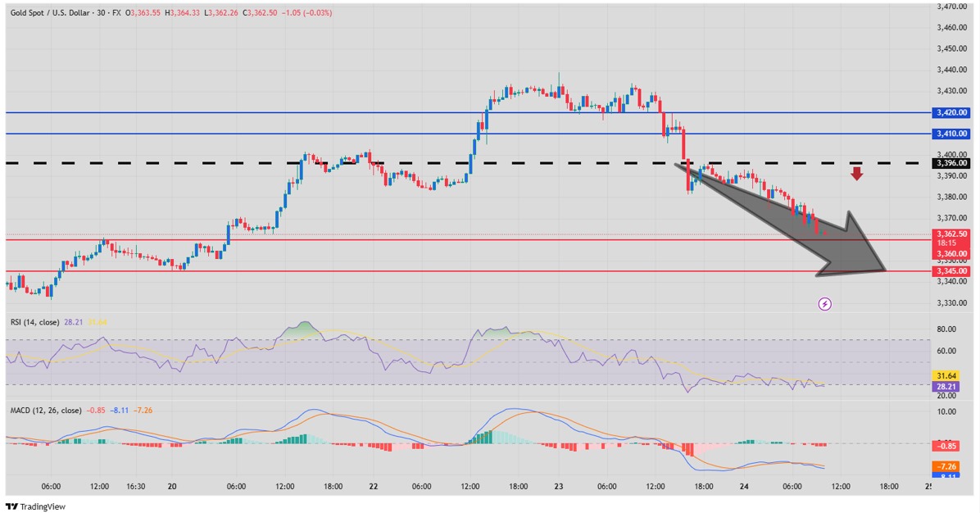980x513 pixels.
Task: Click the blue 3,420.00 price label
Action: tap(951, 112)
